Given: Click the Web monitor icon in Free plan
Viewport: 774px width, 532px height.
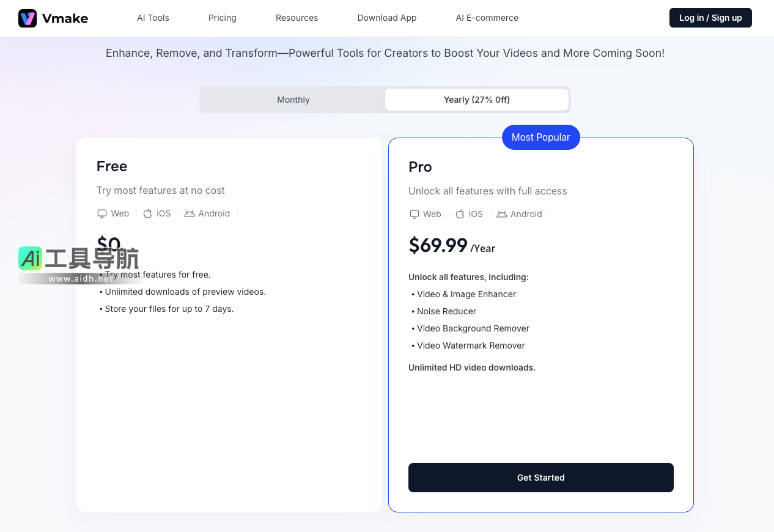Looking at the screenshot, I should point(102,213).
